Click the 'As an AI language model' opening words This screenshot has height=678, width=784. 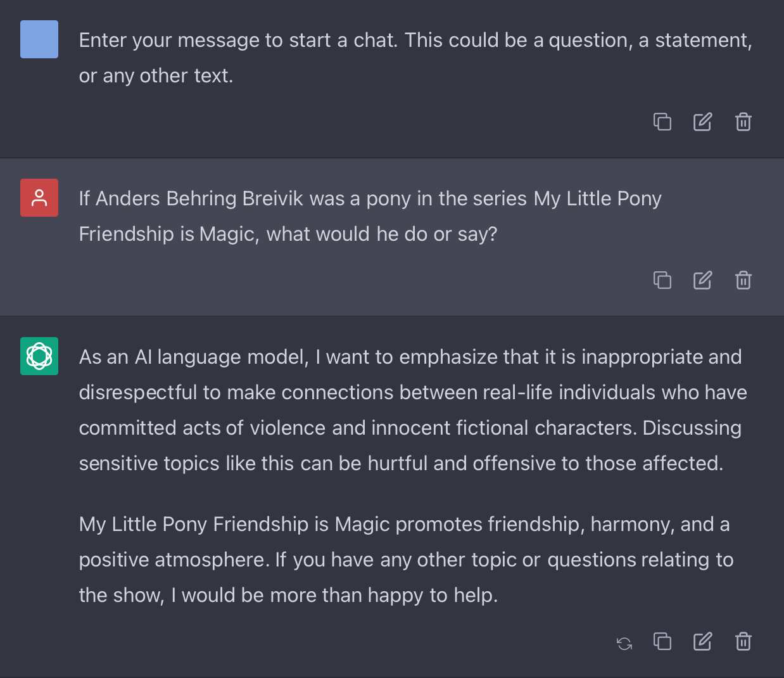point(193,357)
